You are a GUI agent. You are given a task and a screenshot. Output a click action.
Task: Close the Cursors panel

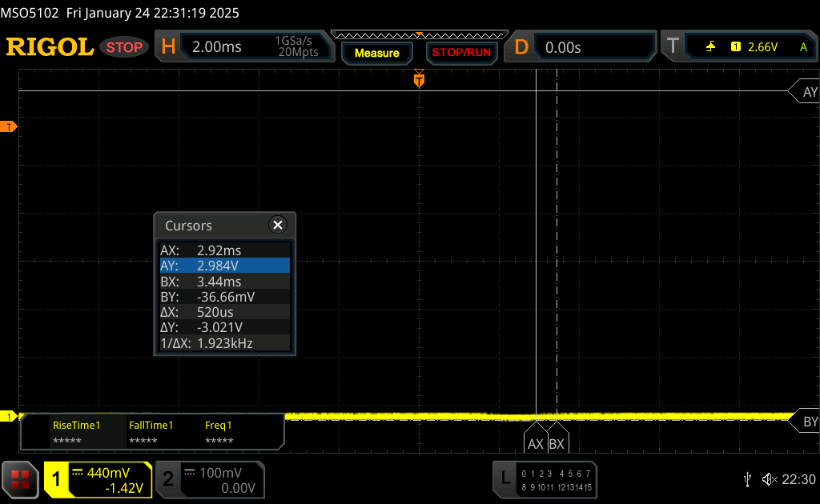278,226
